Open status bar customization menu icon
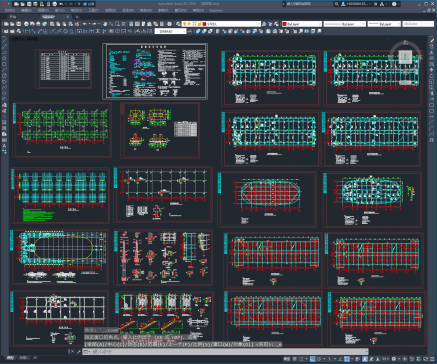 click(x=432, y=359)
